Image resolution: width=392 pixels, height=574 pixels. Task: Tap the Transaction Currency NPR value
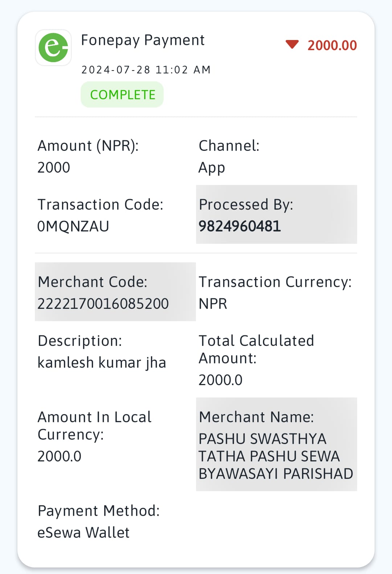tap(213, 304)
